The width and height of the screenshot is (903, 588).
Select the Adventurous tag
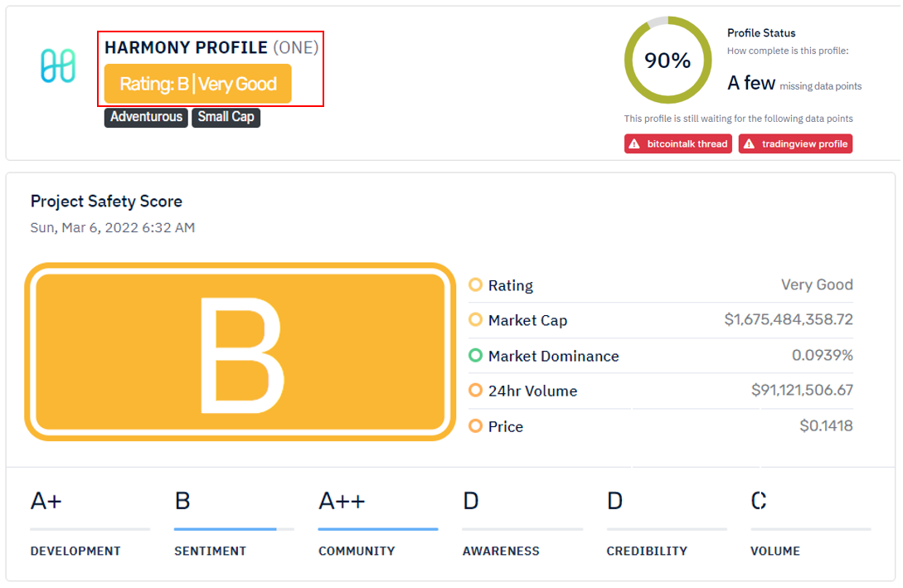[146, 117]
